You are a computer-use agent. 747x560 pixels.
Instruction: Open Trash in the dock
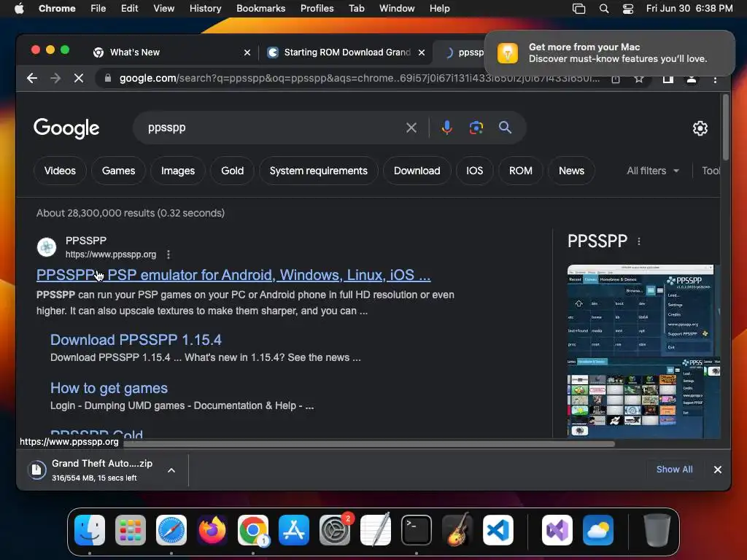click(x=657, y=530)
